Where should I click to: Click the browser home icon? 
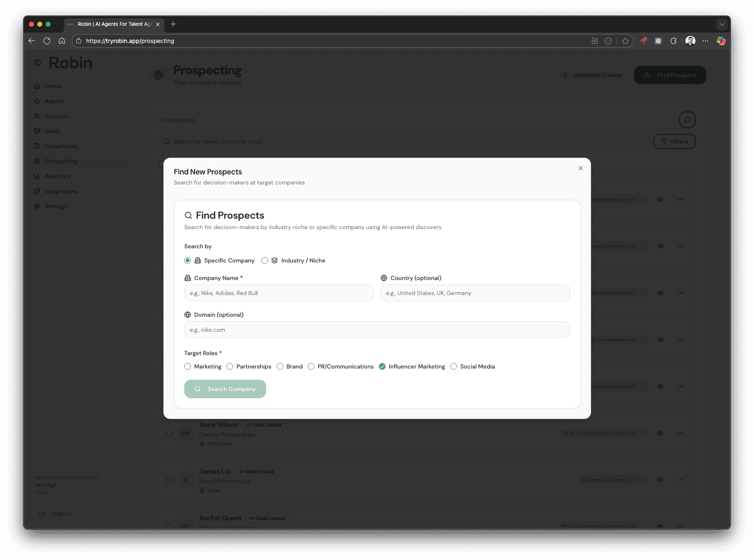tap(62, 41)
